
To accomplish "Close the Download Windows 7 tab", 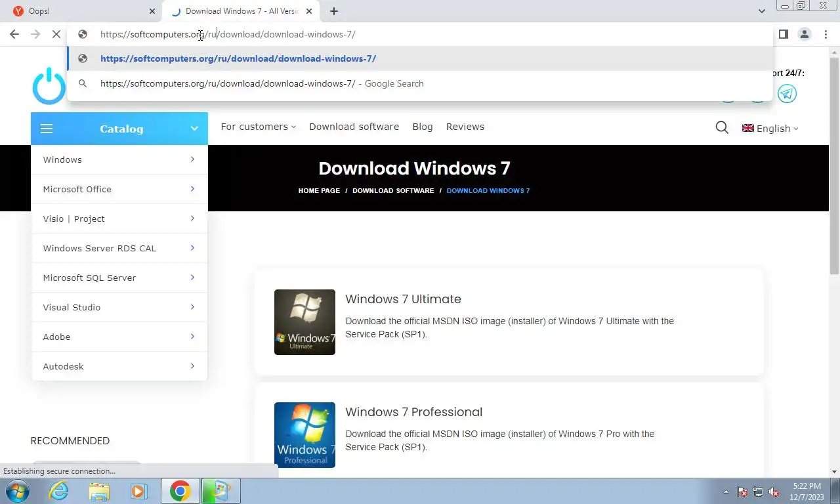I will point(309,11).
